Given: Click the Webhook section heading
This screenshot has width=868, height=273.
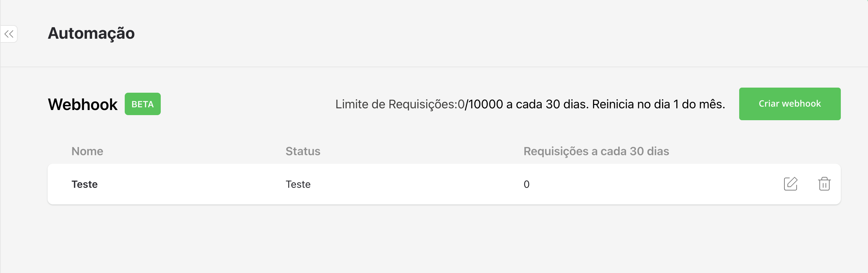Looking at the screenshot, I should (83, 104).
